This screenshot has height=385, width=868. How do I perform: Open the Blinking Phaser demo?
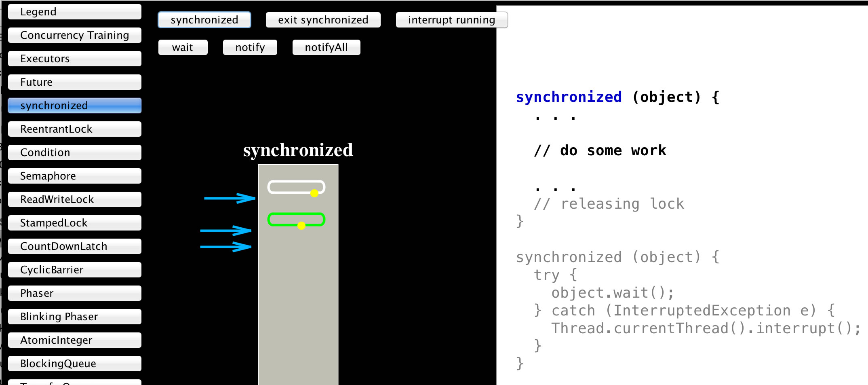75,317
